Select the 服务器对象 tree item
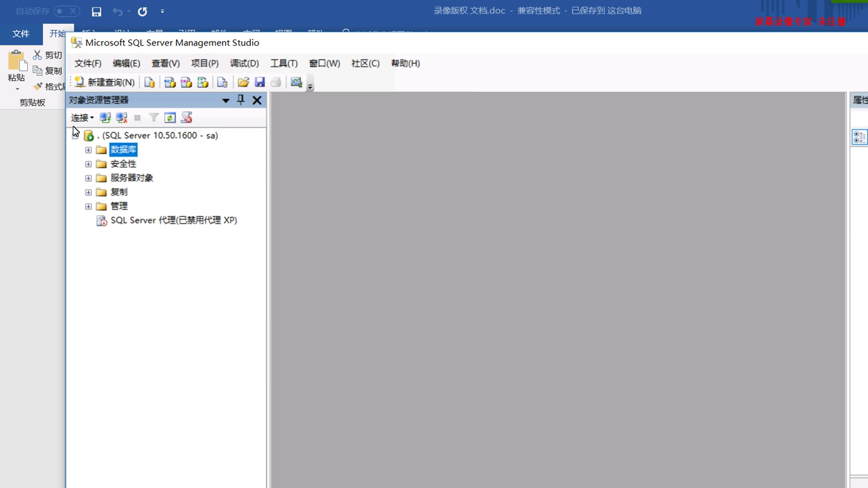 pyautogui.click(x=132, y=178)
